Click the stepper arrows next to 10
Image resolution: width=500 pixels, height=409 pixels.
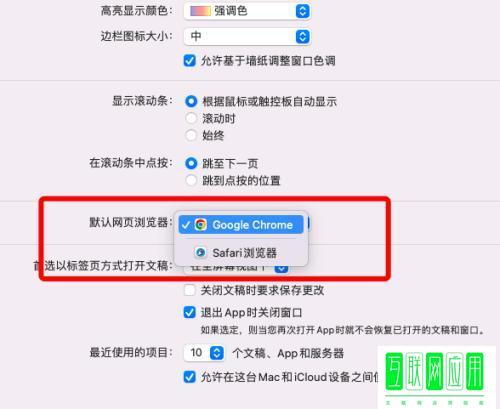click(x=217, y=353)
